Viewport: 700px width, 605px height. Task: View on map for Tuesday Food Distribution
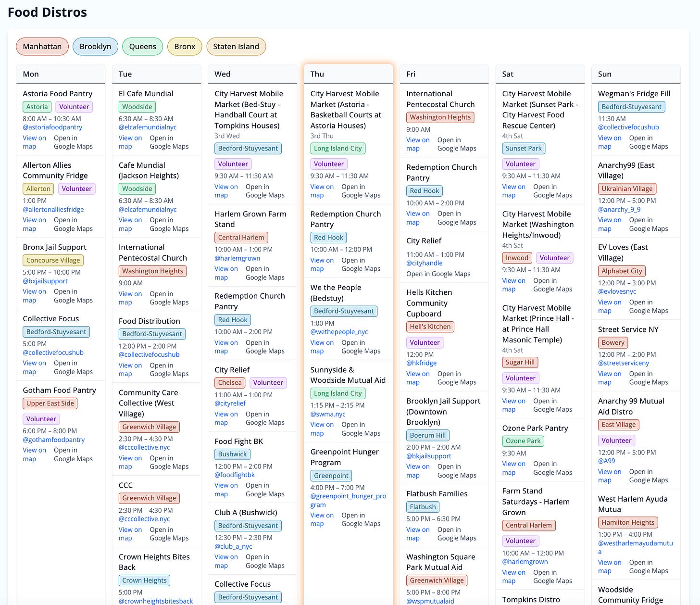[x=130, y=370]
